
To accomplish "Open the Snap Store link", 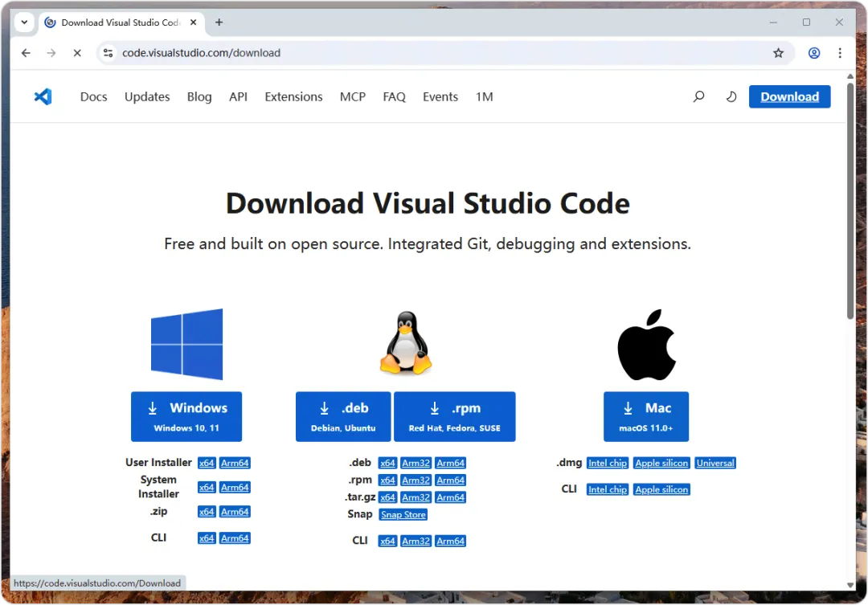I will pyautogui.click(x=403, y=515).
